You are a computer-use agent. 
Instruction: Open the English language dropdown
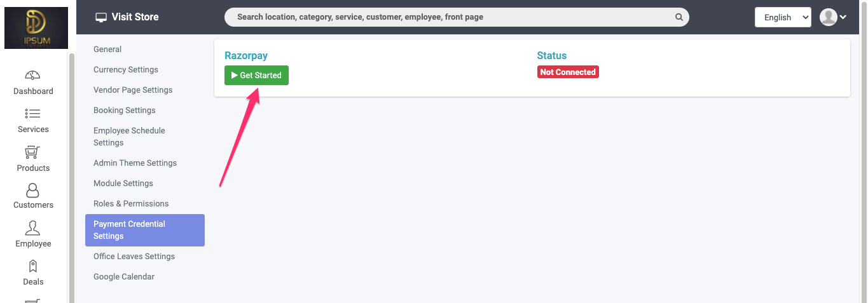[x=783, y=17]
